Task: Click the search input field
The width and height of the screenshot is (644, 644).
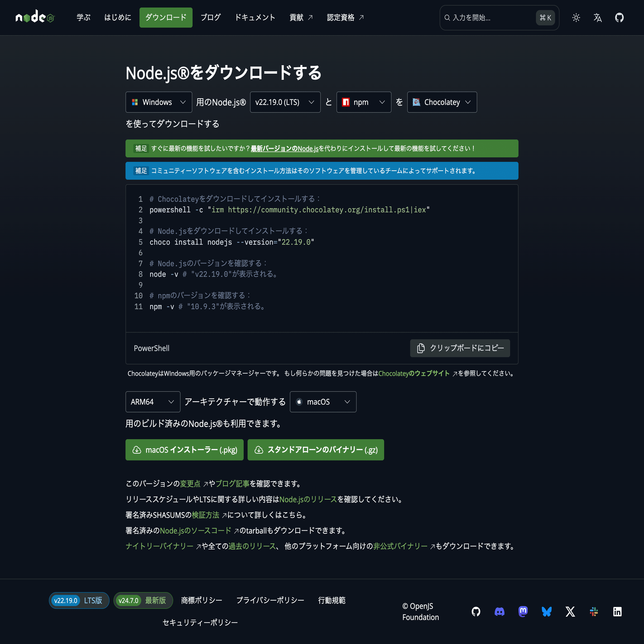Action: click(490, 18)
